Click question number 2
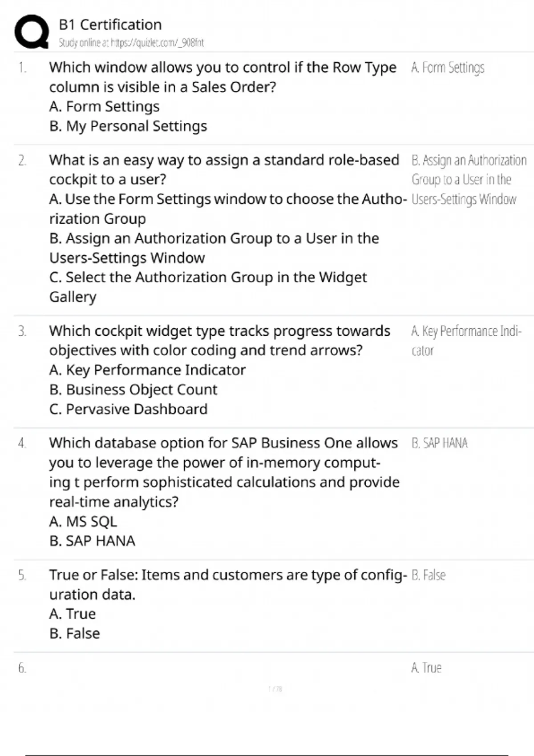The image size is (534, 756). (22, 160)
